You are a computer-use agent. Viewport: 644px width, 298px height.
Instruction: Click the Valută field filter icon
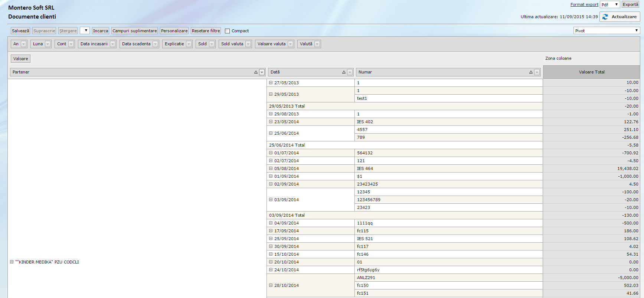(317, 44)
